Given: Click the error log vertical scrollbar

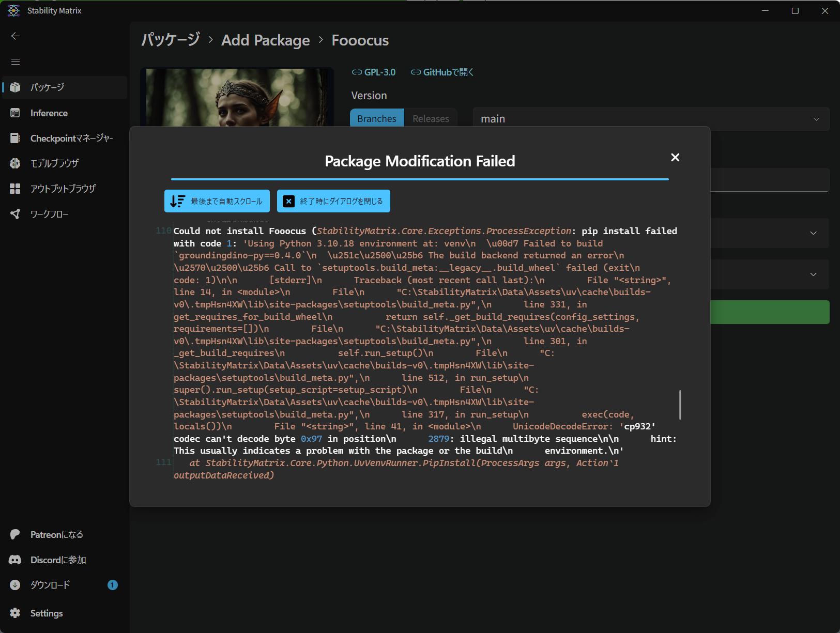Looking at the screenshot, I should click(680, 405).
